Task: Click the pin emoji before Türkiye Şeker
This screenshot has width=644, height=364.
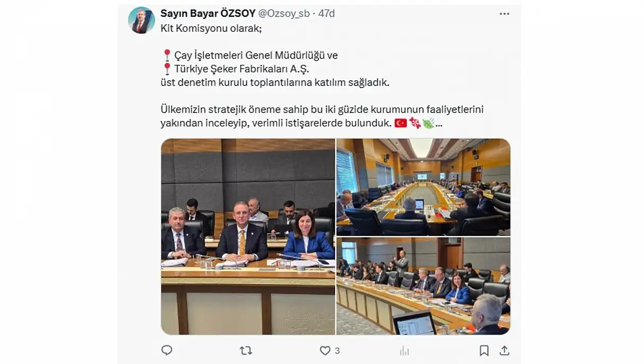Action: (167, 68)
